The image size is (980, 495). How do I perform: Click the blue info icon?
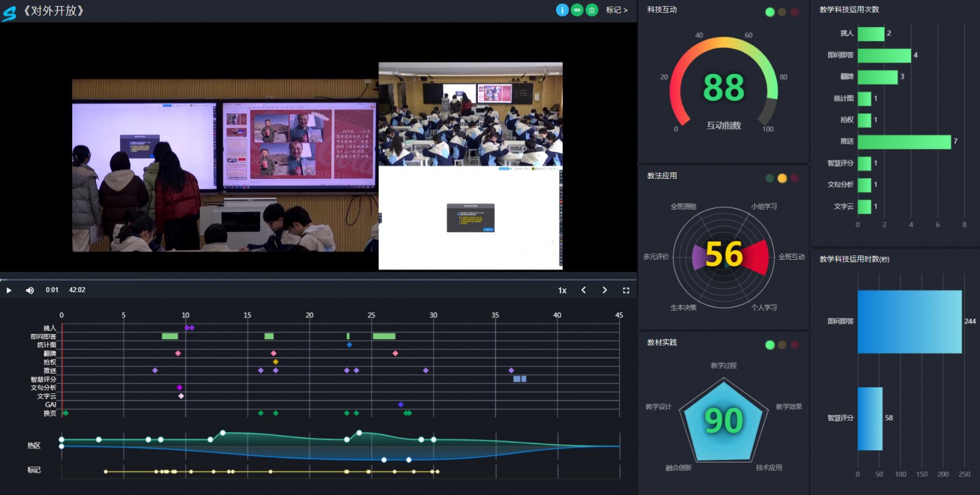562,10
